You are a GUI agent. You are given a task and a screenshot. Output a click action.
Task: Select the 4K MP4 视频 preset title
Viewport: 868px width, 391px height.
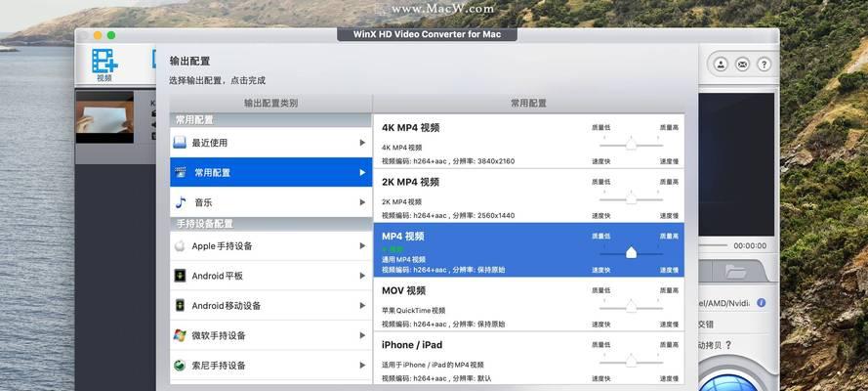point(411,127)
